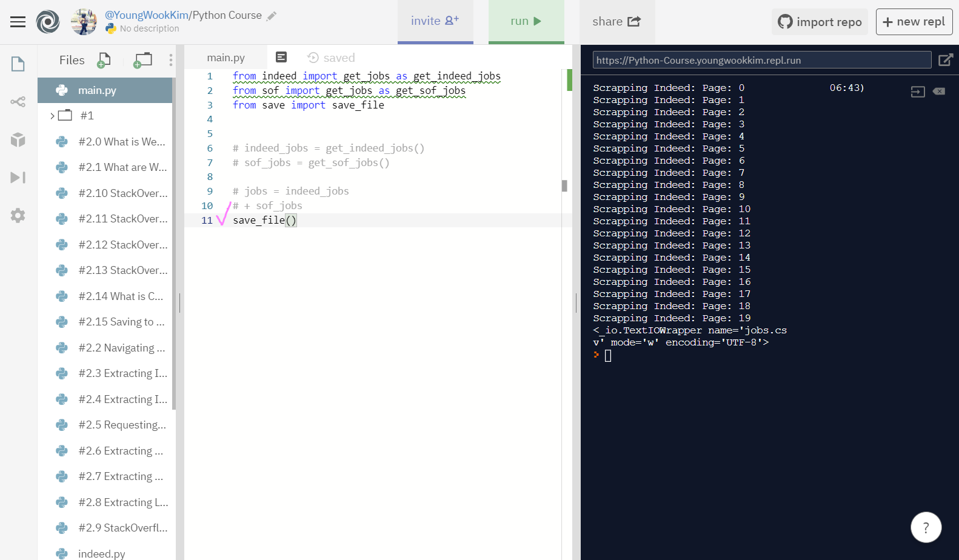This screenshot has height=560, width=959.
Task: Open debugger sidebar icon
Action: tap(18, 177)
